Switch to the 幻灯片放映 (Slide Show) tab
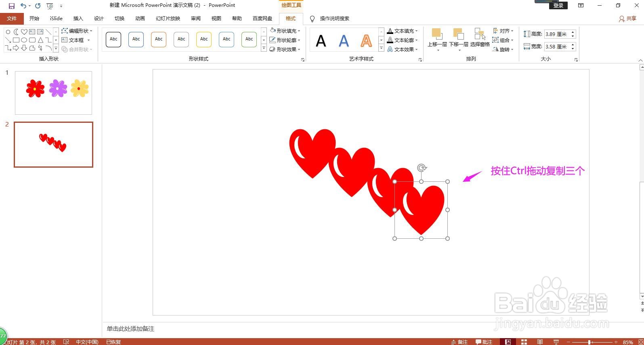The image size is (644, 345). click(168, 19)
